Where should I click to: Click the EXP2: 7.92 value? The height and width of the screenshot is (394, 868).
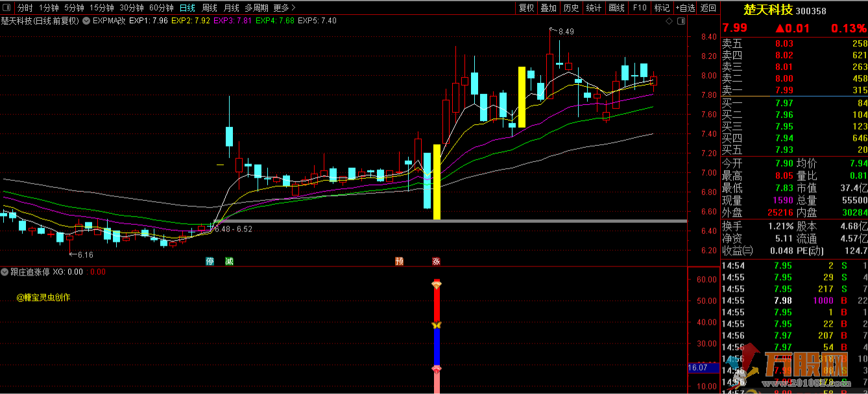[191, 21]
